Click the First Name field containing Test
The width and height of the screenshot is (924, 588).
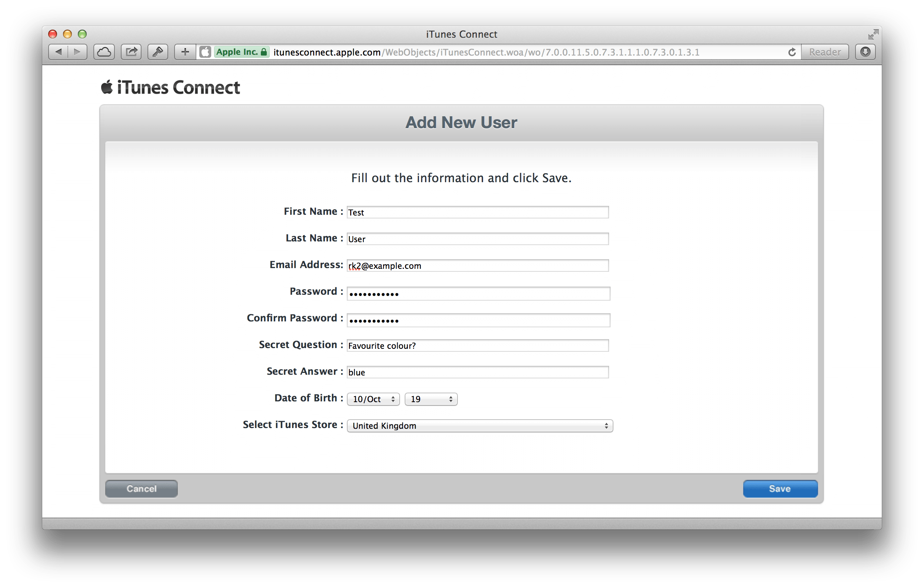pyautogui.click(x=477, y=212)
